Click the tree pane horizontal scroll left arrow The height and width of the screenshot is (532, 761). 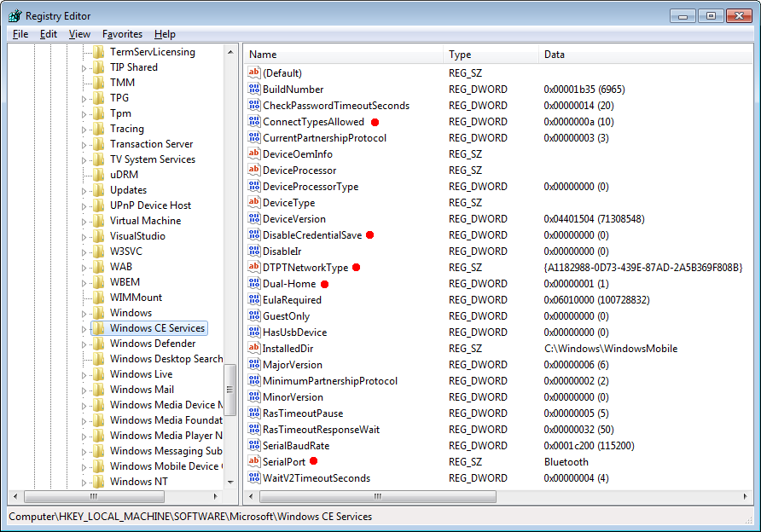15,496
